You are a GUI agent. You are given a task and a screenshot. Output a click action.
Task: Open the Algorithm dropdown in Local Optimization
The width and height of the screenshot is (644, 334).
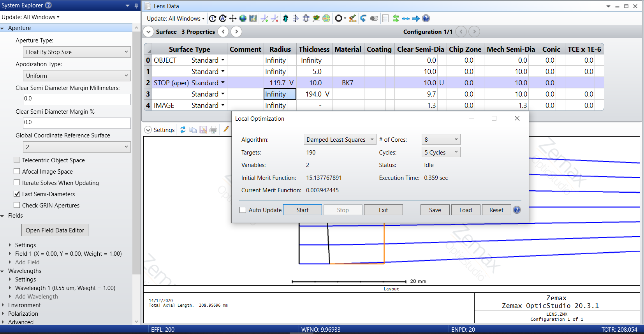[x=340, y=139]
